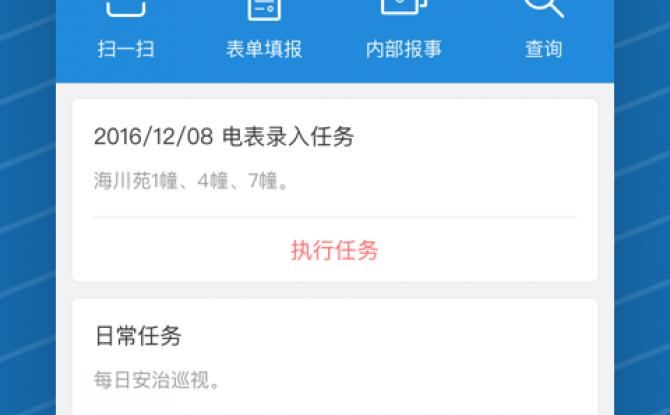Select the 查询 text label

point(544,49)
